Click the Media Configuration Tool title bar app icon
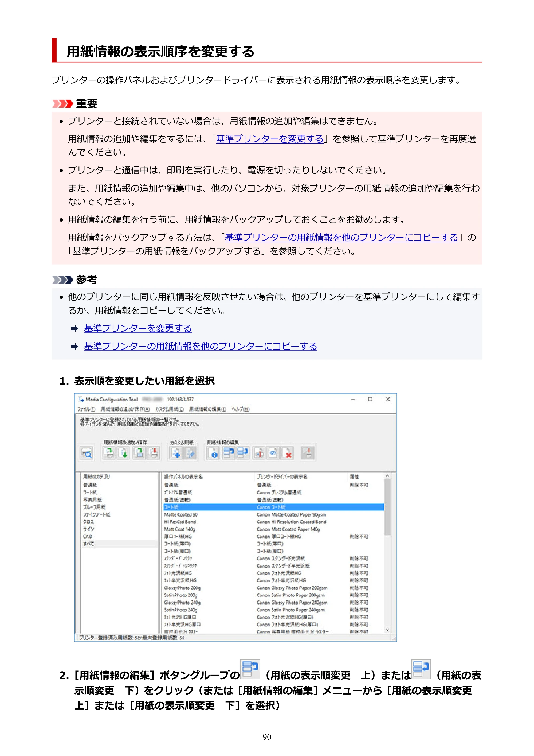The height and width of the screenshot is (756, 534). click(81, 400)
